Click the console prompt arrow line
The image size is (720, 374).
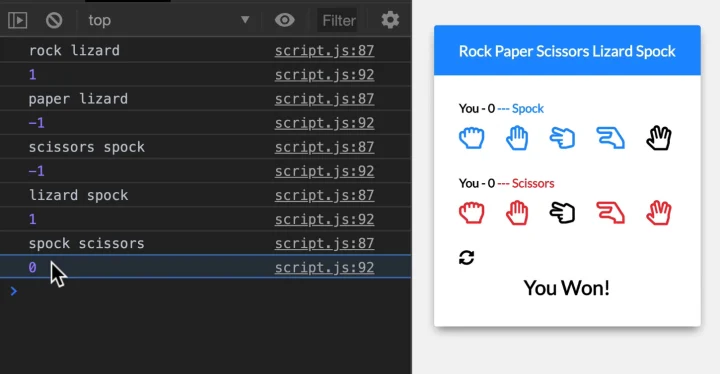[x=206, y=291]
